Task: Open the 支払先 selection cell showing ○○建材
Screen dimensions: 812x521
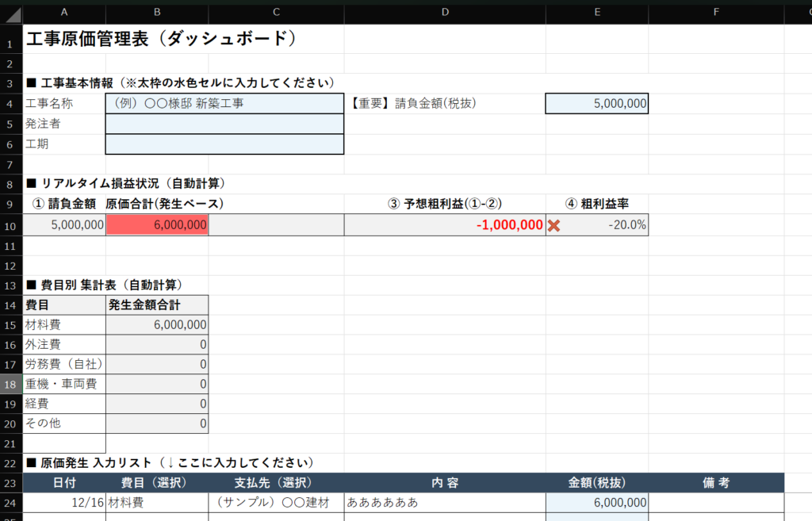Action: (x=276, y=502)
